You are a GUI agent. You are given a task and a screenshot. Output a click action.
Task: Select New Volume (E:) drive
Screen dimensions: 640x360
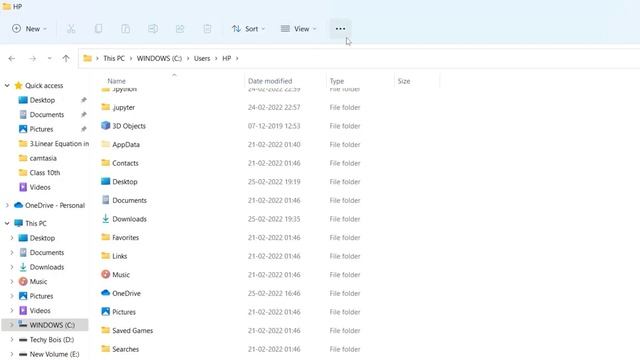point(54,354)
